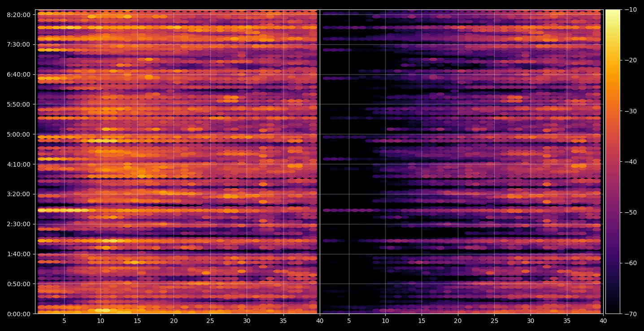Select the −20 colorbar tick label
644x331 pixels.
tap(630, 60)
